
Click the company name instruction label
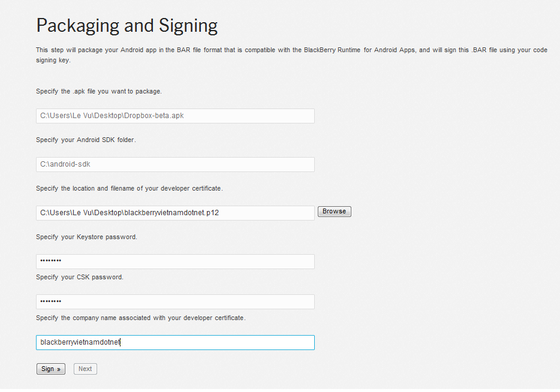pyautogui.click(x=140, y=318)
